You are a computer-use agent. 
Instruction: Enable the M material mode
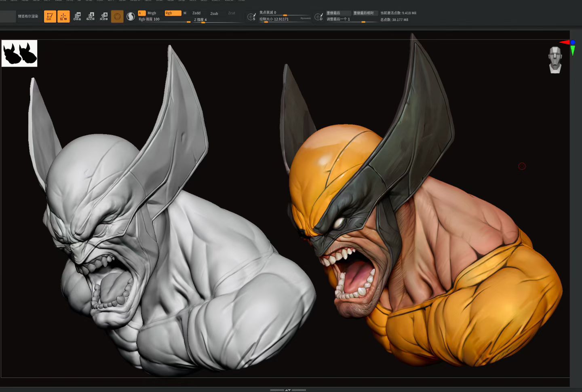point(185,13)
